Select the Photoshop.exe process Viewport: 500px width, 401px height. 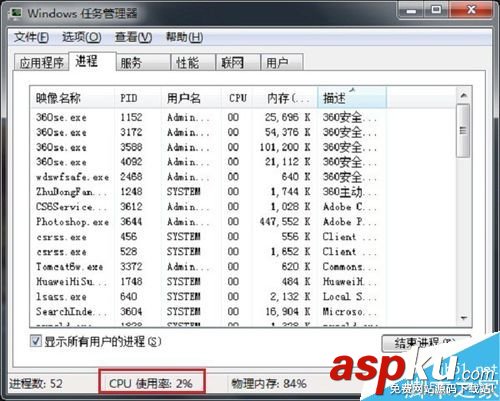pyautogui.click(x=207, y=222)
